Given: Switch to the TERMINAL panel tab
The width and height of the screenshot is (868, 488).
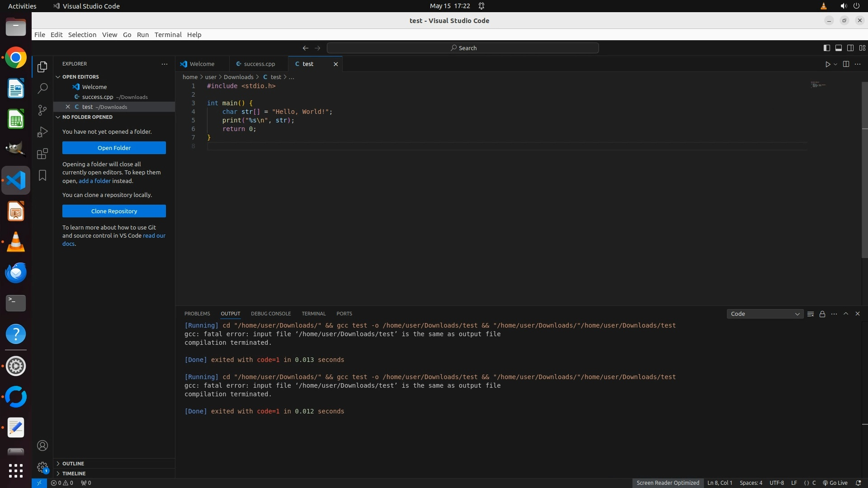Looking at the screenshot, I should (313, 314).
